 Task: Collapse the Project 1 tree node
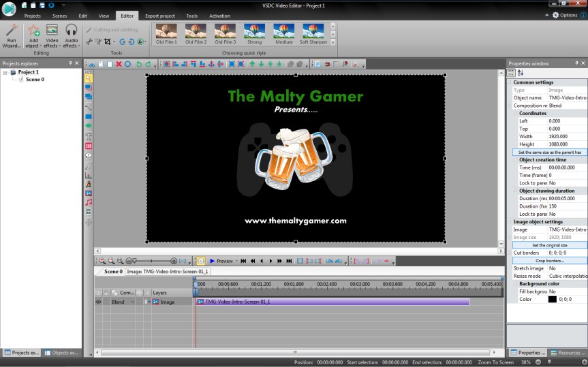[5, 72]
